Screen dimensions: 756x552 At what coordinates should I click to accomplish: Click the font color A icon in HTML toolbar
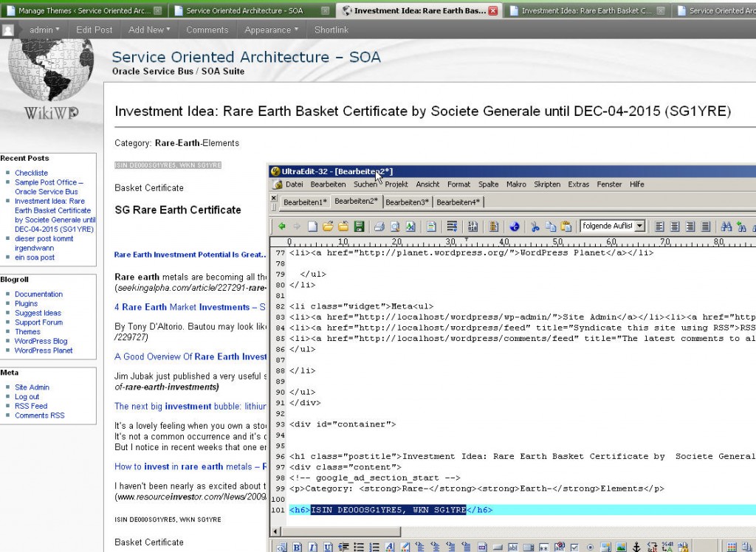click(x=390, y=547)
